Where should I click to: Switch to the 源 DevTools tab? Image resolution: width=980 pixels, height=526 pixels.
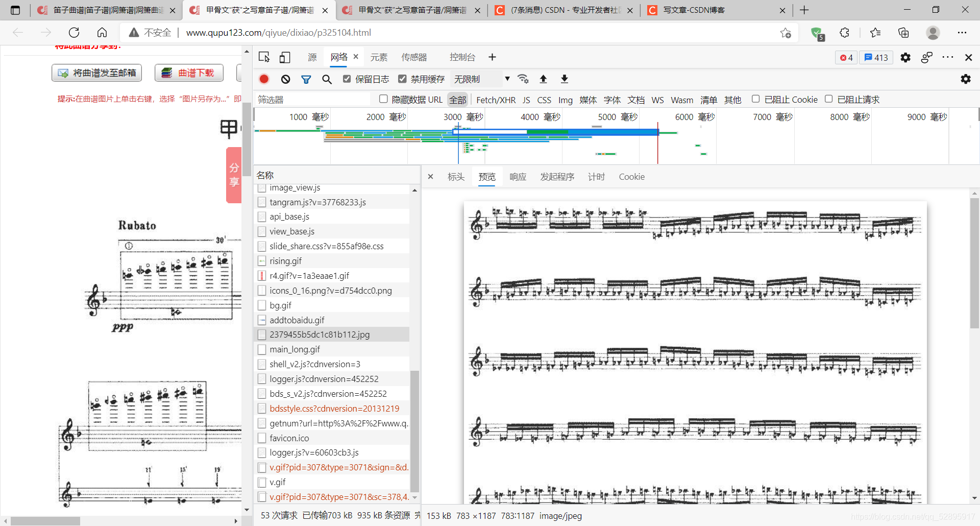coord(312,57)
